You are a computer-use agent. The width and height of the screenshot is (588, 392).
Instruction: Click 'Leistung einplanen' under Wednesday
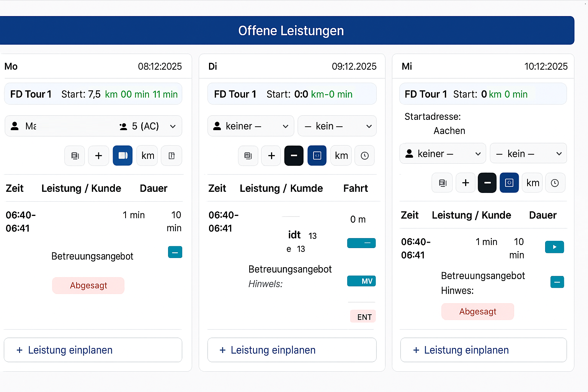pos(483,350)
